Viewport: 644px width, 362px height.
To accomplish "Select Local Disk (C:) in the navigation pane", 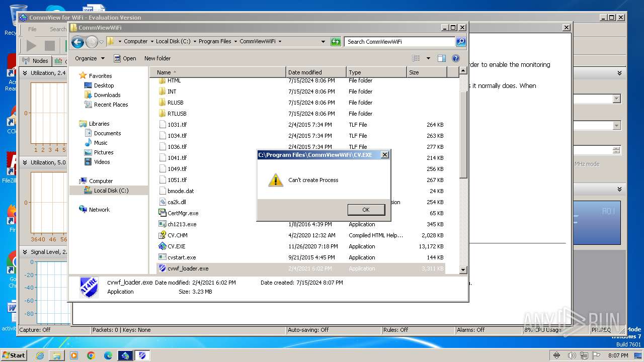I will pyautogui.click(x=111, y=191).
